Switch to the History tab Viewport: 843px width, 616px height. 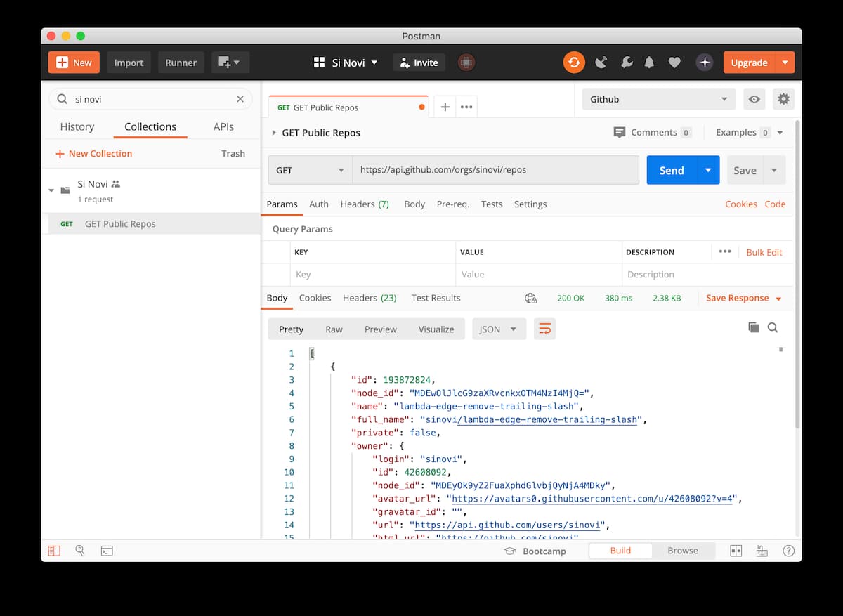tap(77, 126)
